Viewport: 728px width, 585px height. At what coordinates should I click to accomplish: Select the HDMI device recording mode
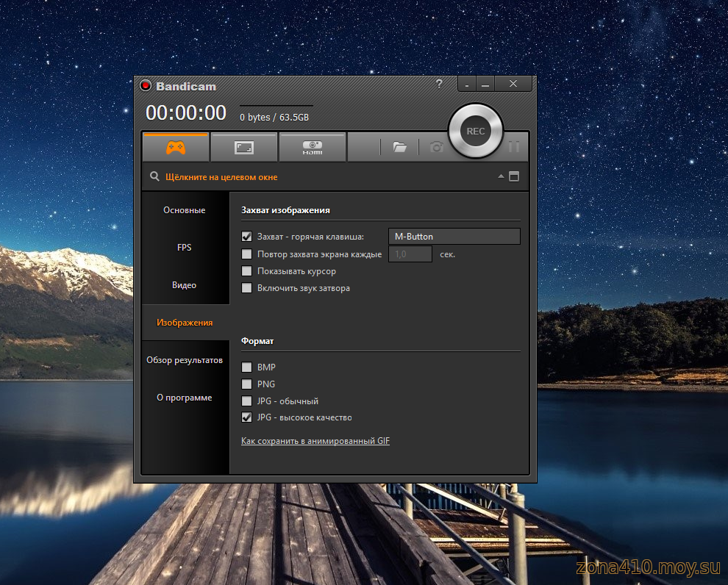click(312, 148)
